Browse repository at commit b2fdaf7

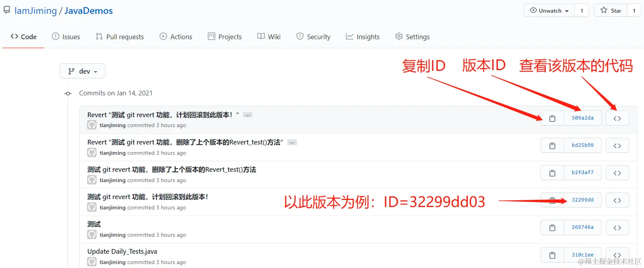point(617,173)
